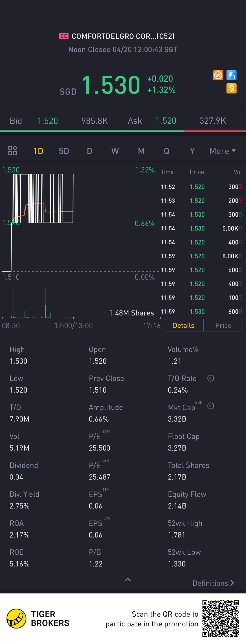Select the 11:53 trade row 200S
The image size is (246, 644).
pyautogui.click(x=201, y=200)
